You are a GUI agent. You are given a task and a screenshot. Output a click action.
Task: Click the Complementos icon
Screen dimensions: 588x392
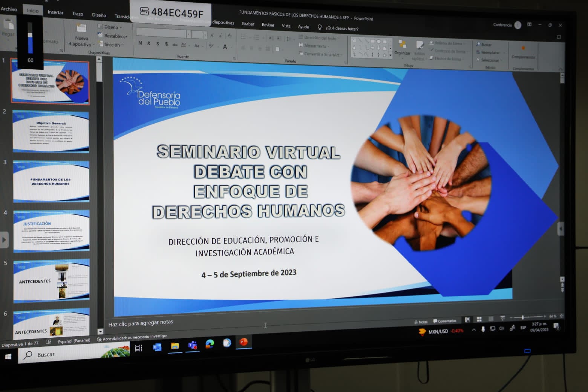(523, 49)
